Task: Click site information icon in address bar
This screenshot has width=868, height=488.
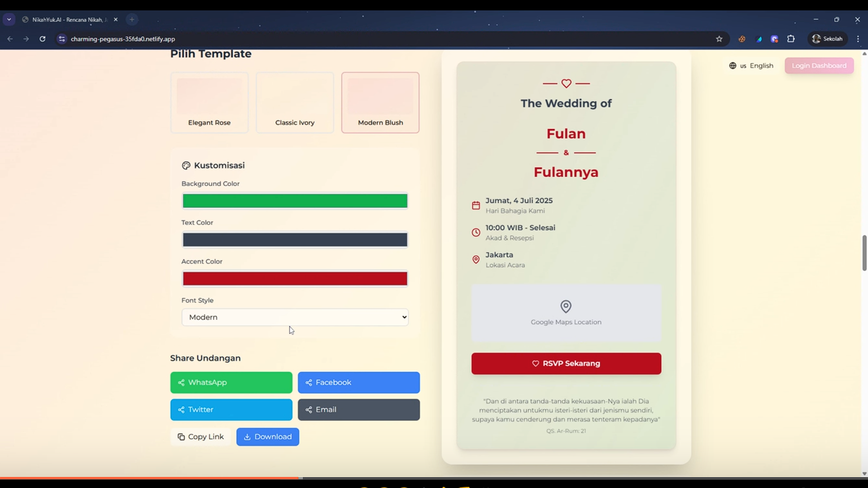Action: point(62,39)
